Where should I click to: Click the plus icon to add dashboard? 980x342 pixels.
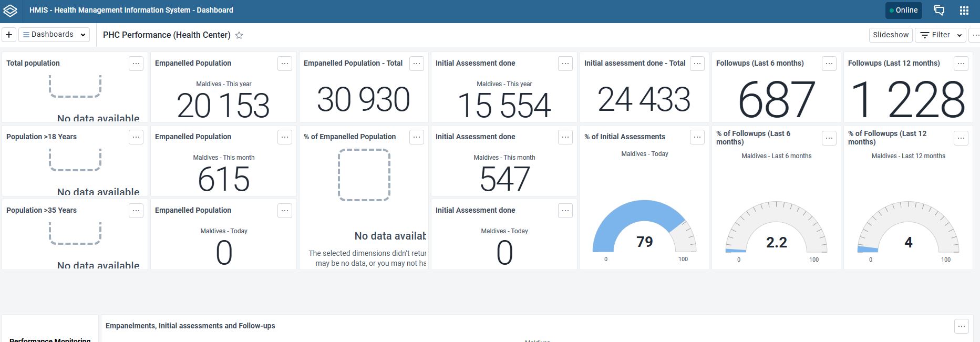[x=9, y=35]
